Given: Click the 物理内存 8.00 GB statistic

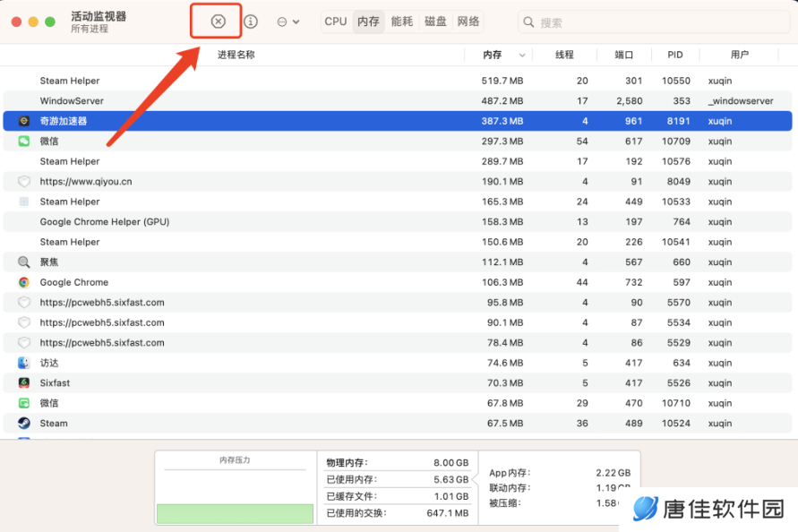Looking at the screenshot, I should pyautogui.click(x=397, y=463).
